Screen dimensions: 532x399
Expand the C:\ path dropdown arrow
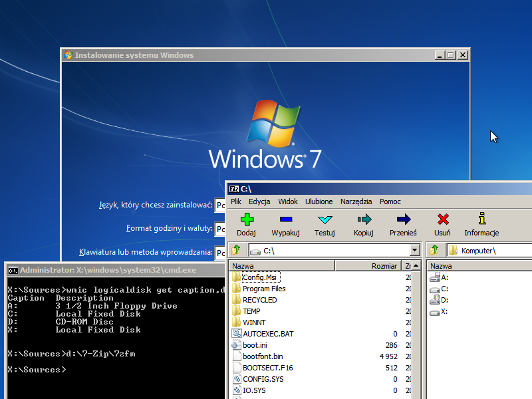(x=414, y=251)
